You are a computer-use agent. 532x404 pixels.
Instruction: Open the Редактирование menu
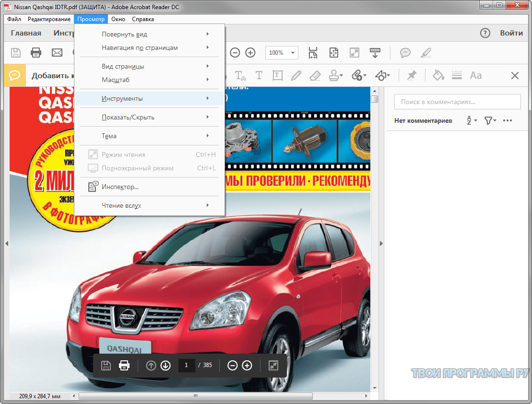(x=49, y=19)
